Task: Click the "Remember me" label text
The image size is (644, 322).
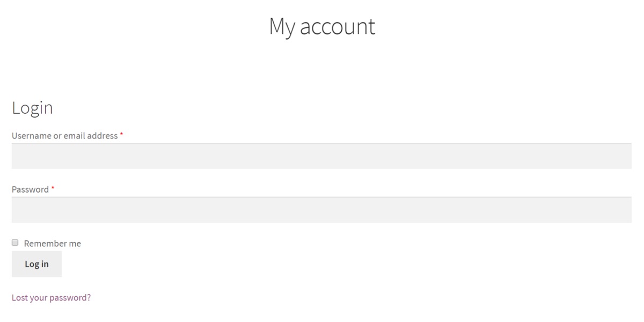Action: [x=53, y=244]
